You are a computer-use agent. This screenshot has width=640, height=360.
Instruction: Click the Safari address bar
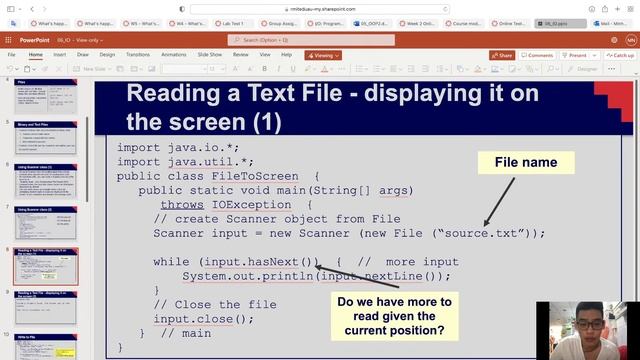(320, 9)
